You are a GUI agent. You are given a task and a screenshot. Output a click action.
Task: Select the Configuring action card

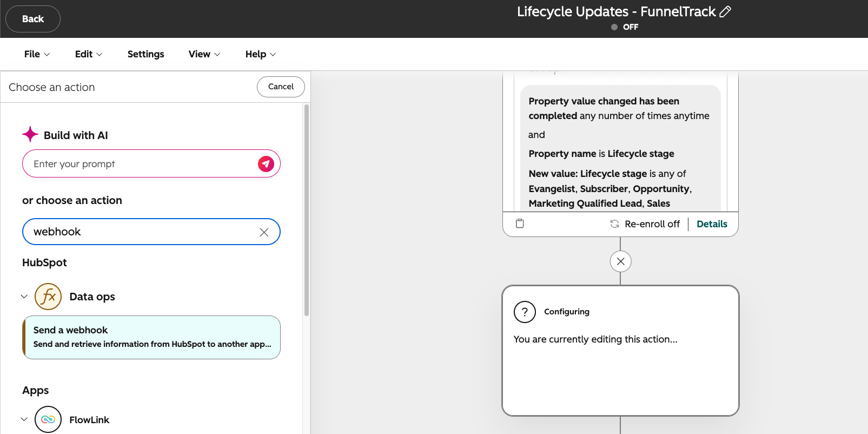tap(620, 351)
